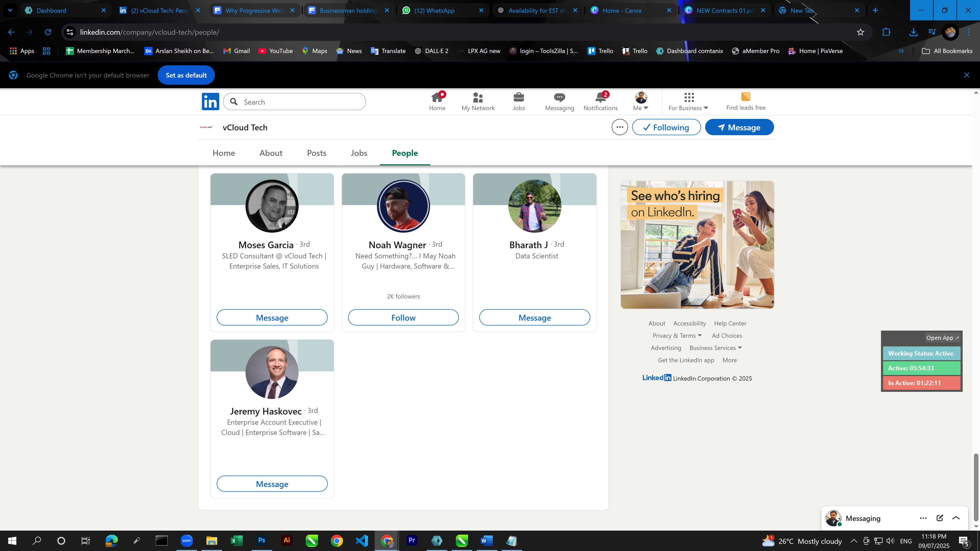Switch to the About tab
980x551 pixels.
coord(271,153)
